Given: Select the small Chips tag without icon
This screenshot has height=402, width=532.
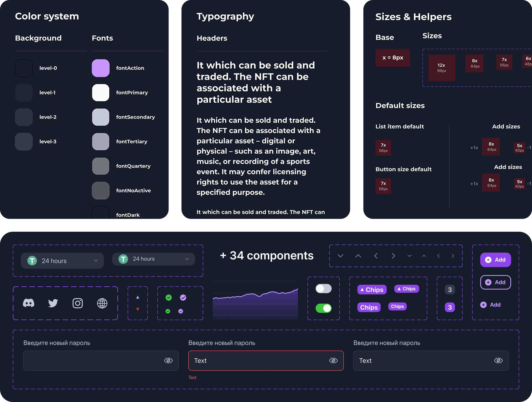Looking at the screenshot, I should [397, 306].
